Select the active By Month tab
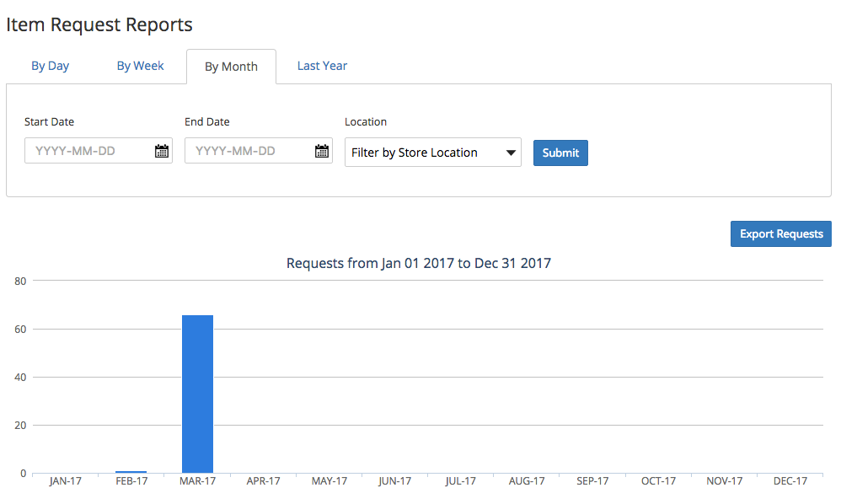Viewport: 841px width, 504px height. 231,66
